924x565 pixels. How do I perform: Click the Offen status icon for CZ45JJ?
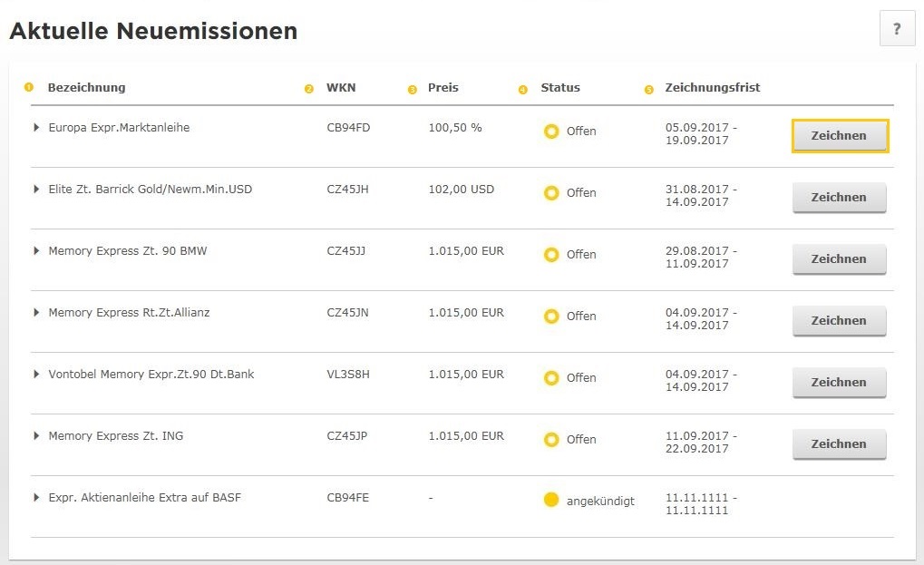pyautogui.click(x=551, y=255)
